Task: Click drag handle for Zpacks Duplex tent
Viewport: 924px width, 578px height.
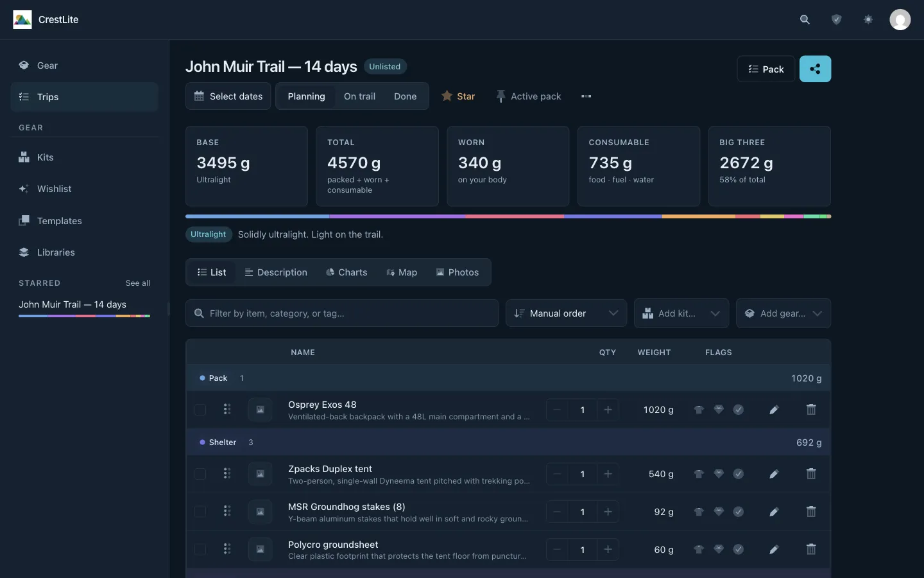Action: (227, 474)
